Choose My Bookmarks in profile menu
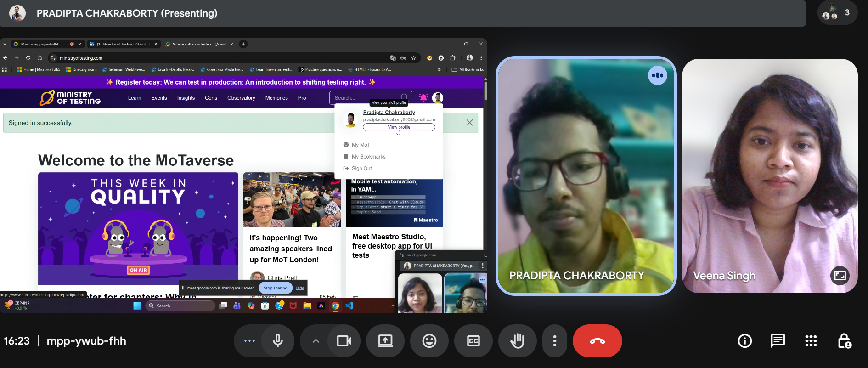868x368 pixels. point(368,157)
